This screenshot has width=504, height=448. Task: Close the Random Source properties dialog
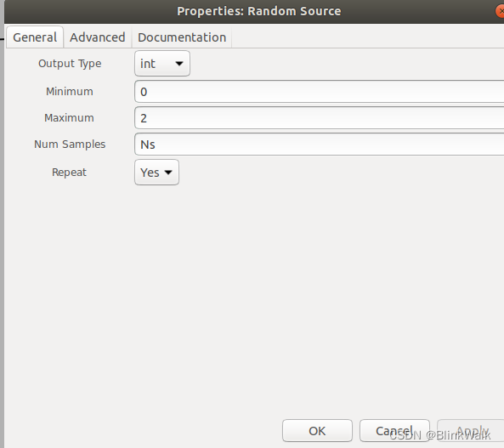(x=500, y=11)
